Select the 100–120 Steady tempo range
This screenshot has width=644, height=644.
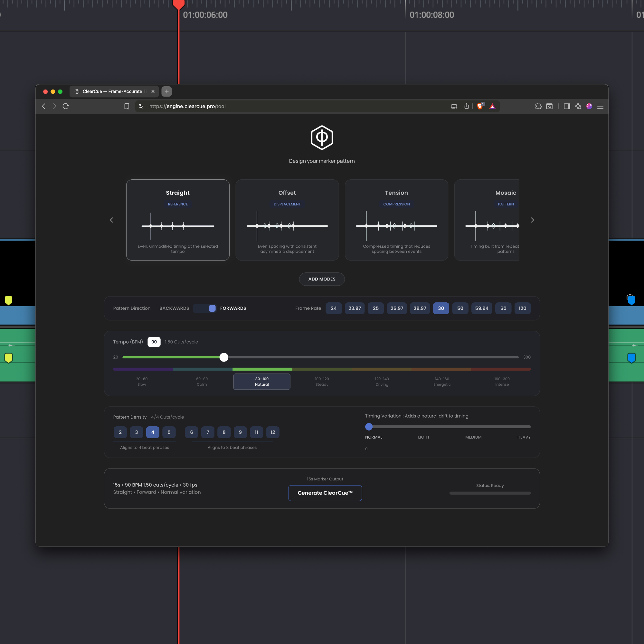point(322,382)
